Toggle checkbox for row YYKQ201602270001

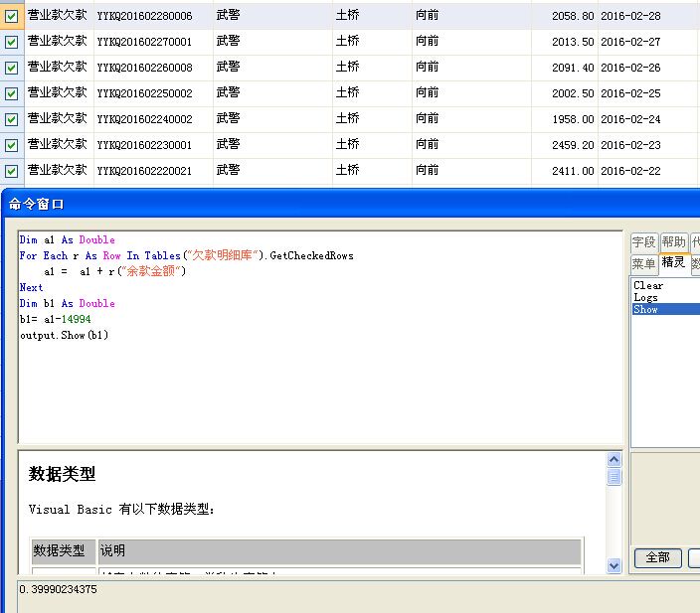(x=11, y=43)
